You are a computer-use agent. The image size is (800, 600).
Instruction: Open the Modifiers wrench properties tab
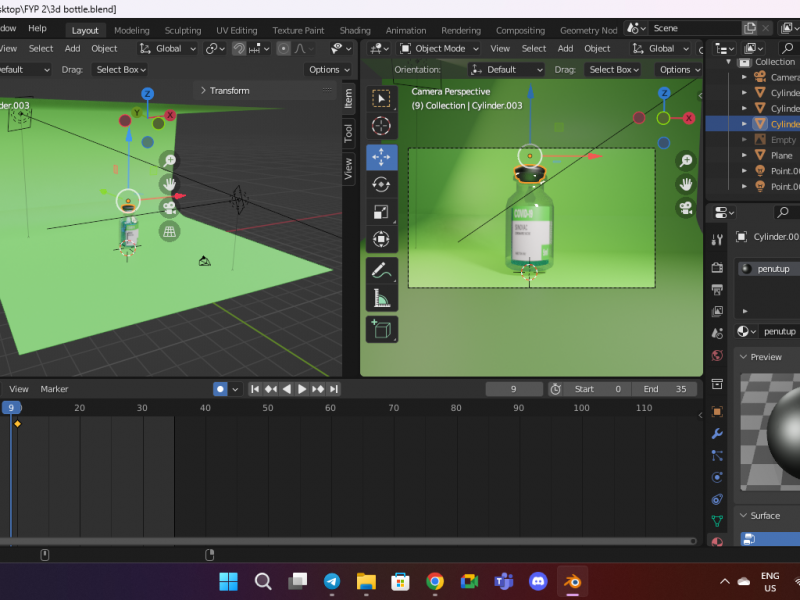[x=717, y=433]
